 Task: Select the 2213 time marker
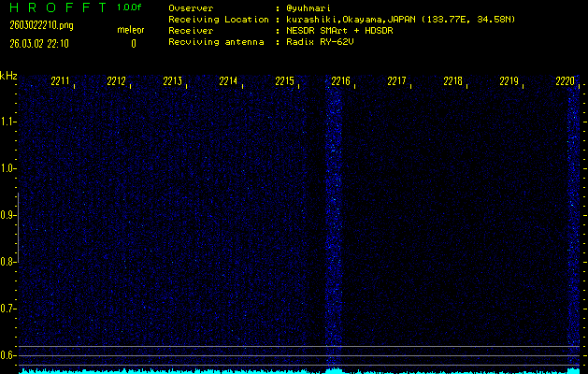pos(173,82)
